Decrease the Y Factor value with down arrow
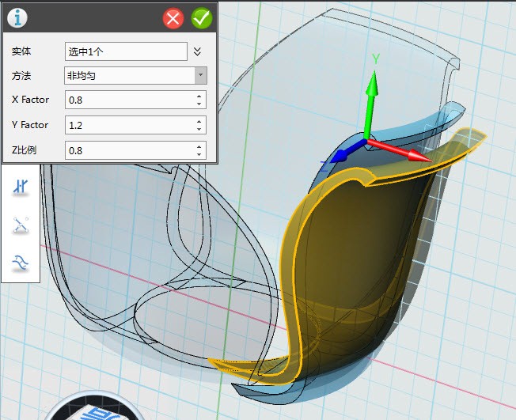Screen dimensions: 516x420 (199, 128)
